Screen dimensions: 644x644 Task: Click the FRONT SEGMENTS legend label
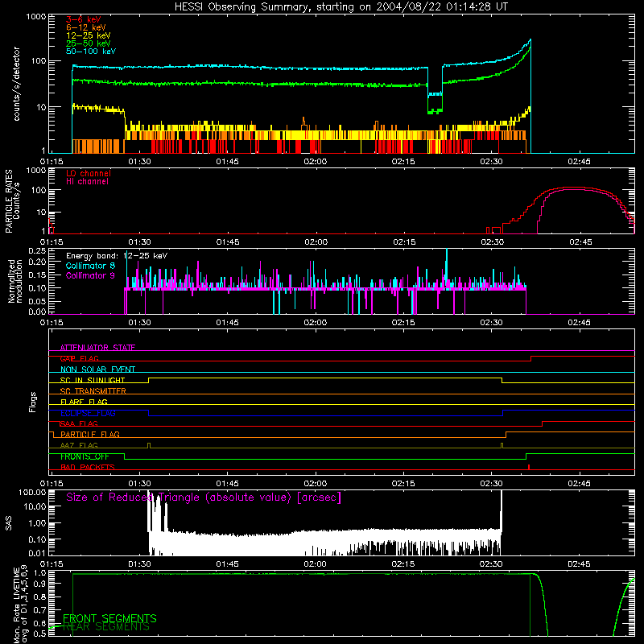[x=109, y=618]
